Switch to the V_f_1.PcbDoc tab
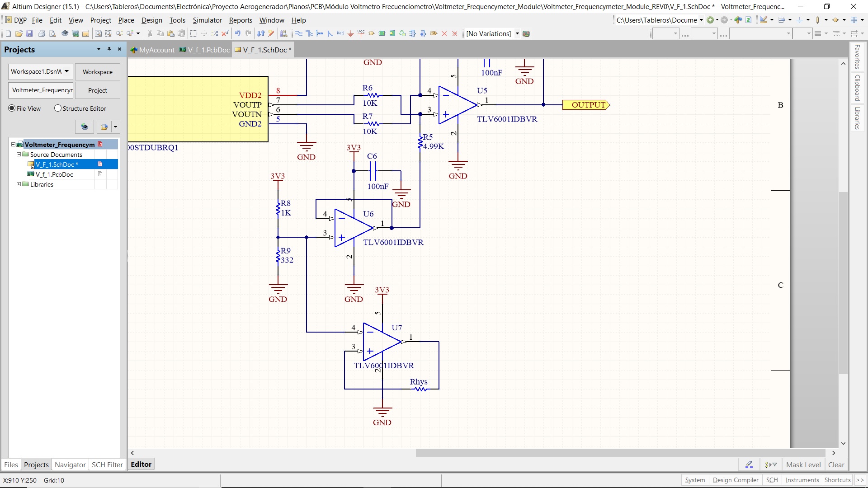Image resolution: width=868 pixels, height=488 pixels. coord(205,50)
